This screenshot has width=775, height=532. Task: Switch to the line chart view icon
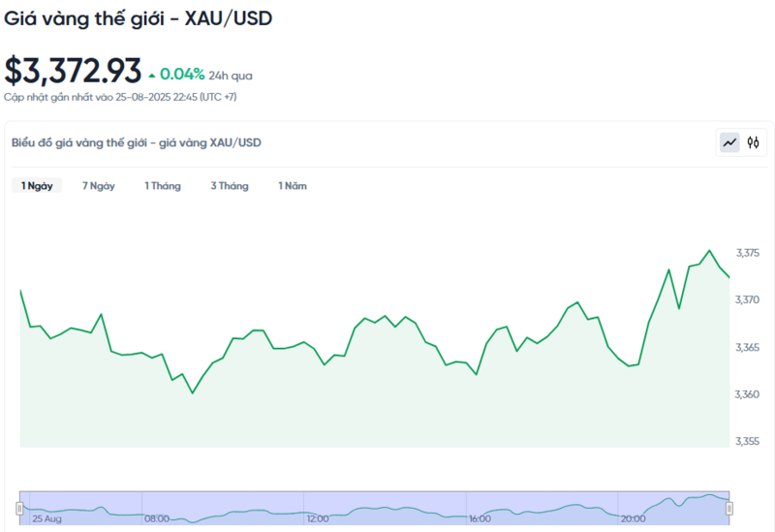coord(729,142)
